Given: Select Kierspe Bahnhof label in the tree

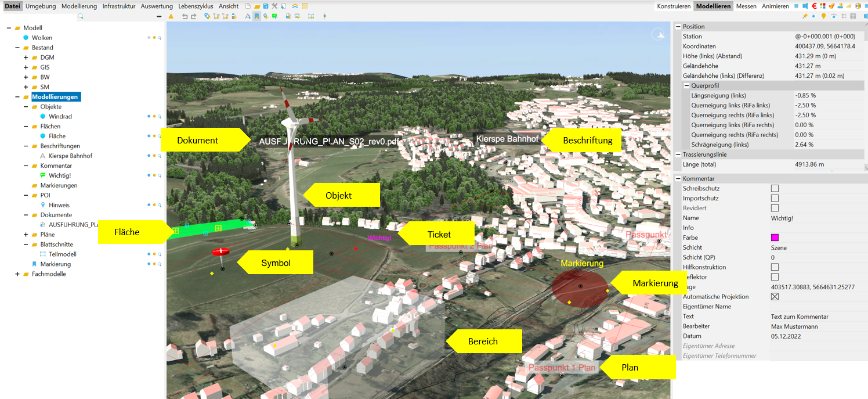Looking at the screenshot, I should coord(70,156).
